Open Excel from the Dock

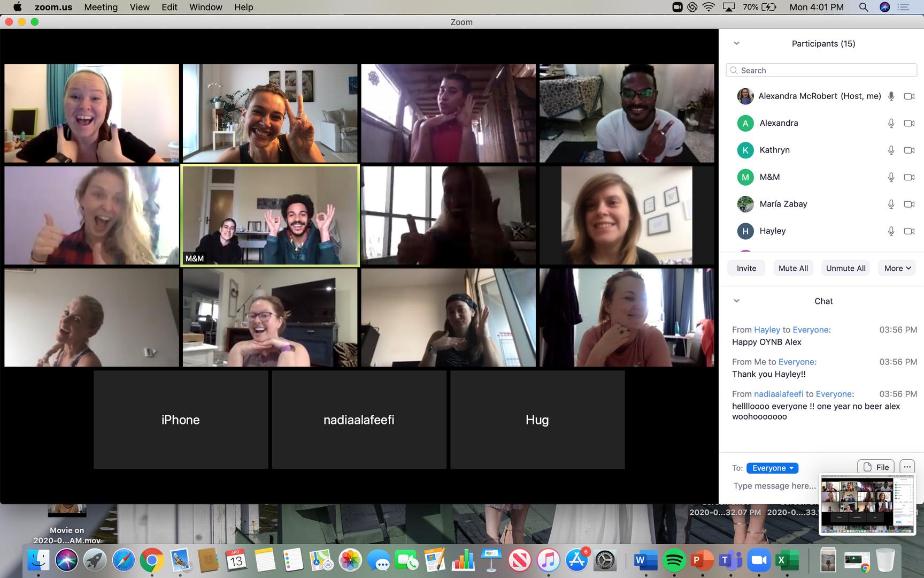[x=787, y=560]
